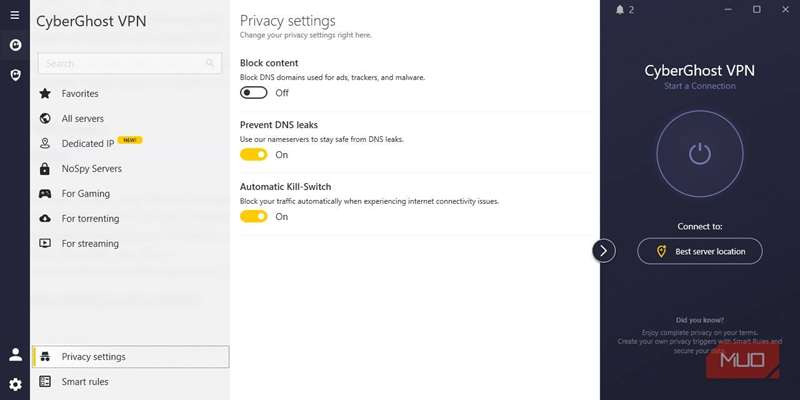Collapse the panel with the arrow chevron

click(x=604, y=250)
